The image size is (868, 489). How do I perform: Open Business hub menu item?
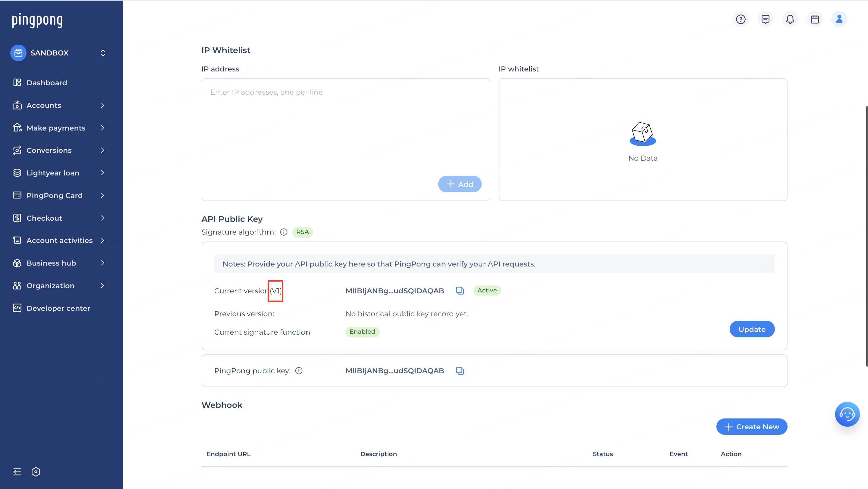[x=59, y=263]
